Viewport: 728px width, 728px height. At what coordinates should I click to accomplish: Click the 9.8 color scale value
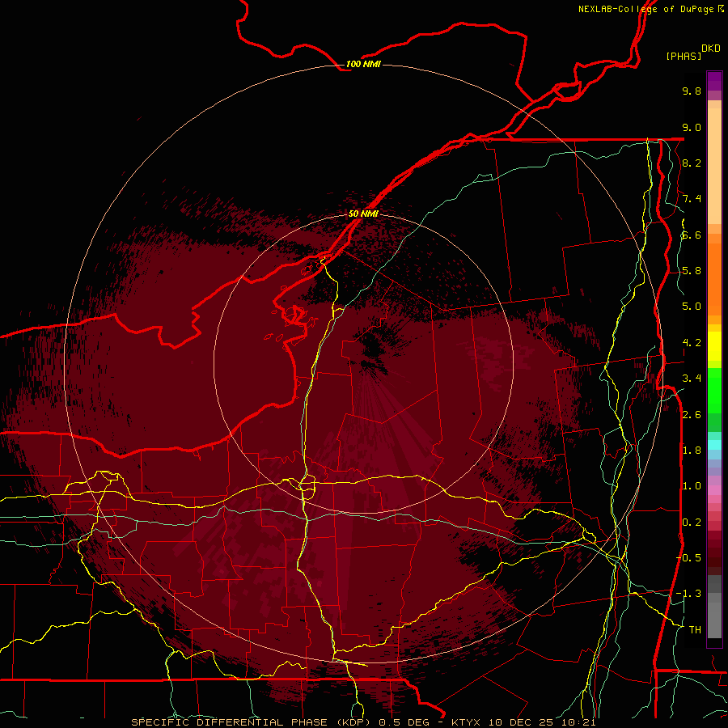pyautogui.click(x=692, y=91)
